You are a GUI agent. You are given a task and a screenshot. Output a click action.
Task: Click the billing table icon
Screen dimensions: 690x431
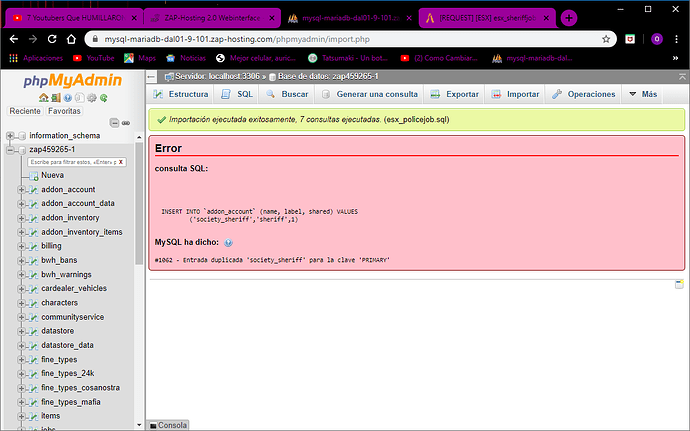33,246
